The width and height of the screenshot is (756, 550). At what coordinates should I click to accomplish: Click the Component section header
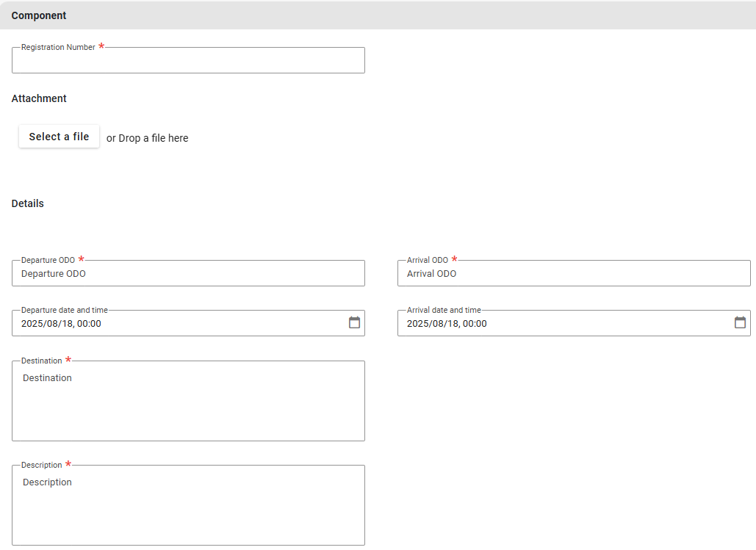tap(39, 15)
